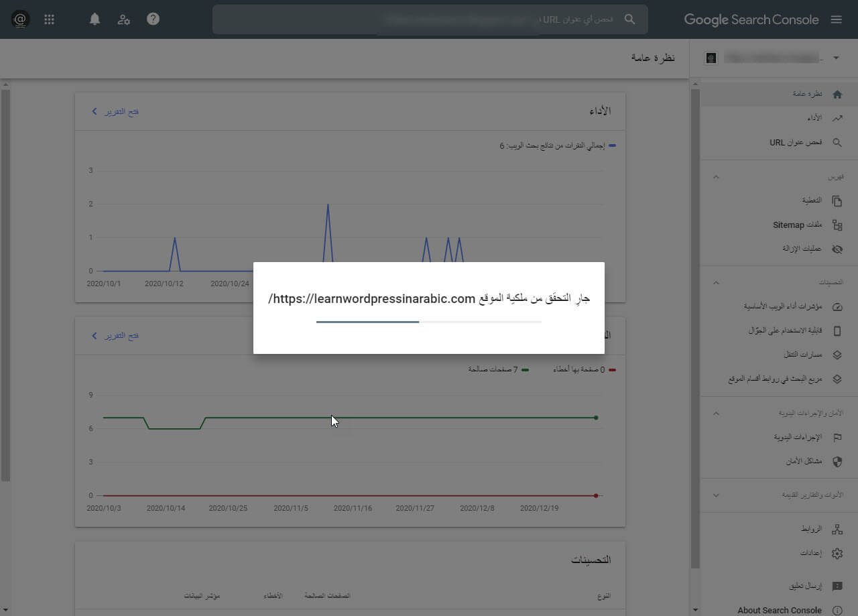The image size is (858, 616).
Task: Collapse الأمان والإجراءات اليدوية section
Action: click(716, 414)
